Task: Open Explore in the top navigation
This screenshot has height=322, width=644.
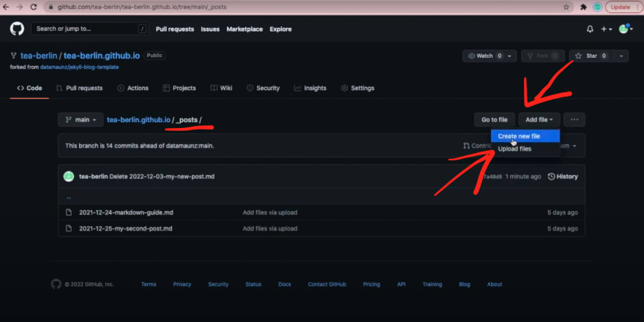Action: [280, 29]
